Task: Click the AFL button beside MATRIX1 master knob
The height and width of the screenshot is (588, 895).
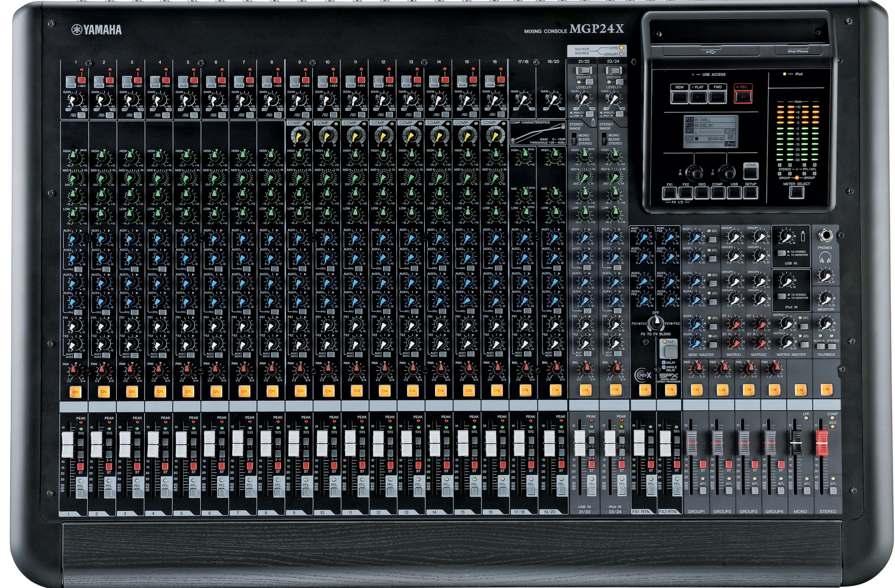Action: [x=804, y=326]
